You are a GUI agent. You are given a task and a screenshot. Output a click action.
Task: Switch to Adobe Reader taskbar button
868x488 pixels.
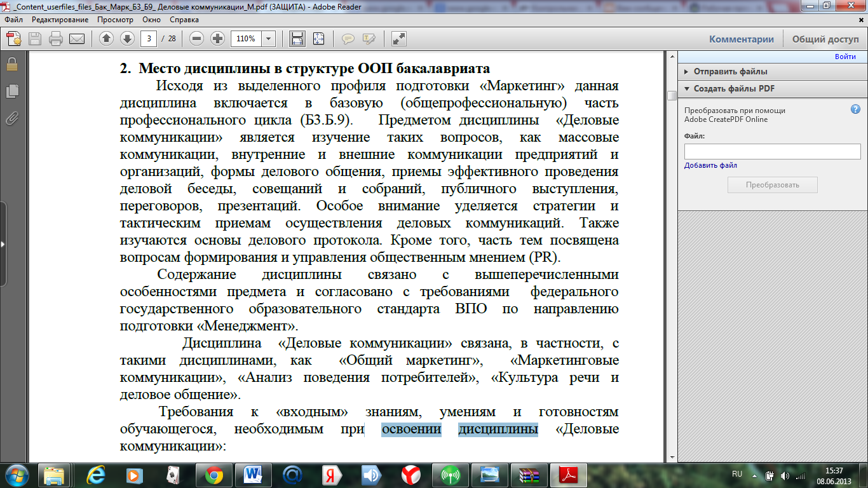pyautogui.click(x=567, y=475)
